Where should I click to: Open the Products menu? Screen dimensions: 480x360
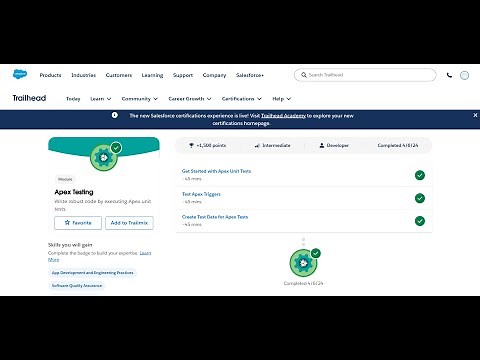point(50,75)
